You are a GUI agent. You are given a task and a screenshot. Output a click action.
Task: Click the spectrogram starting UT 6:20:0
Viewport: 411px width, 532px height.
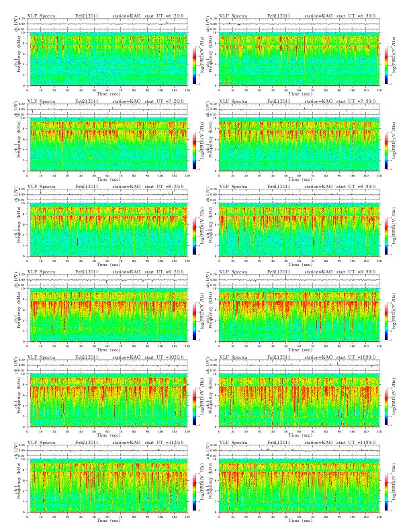pos(107,59)
